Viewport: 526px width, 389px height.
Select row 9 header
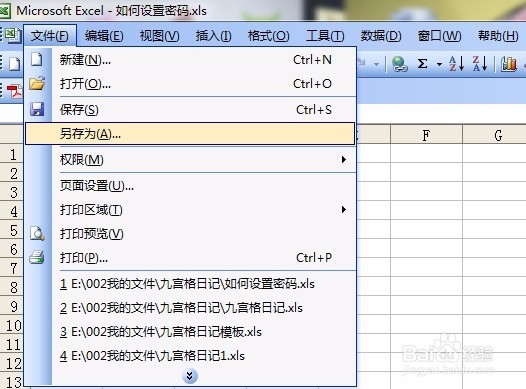click(x=12, y=306)
